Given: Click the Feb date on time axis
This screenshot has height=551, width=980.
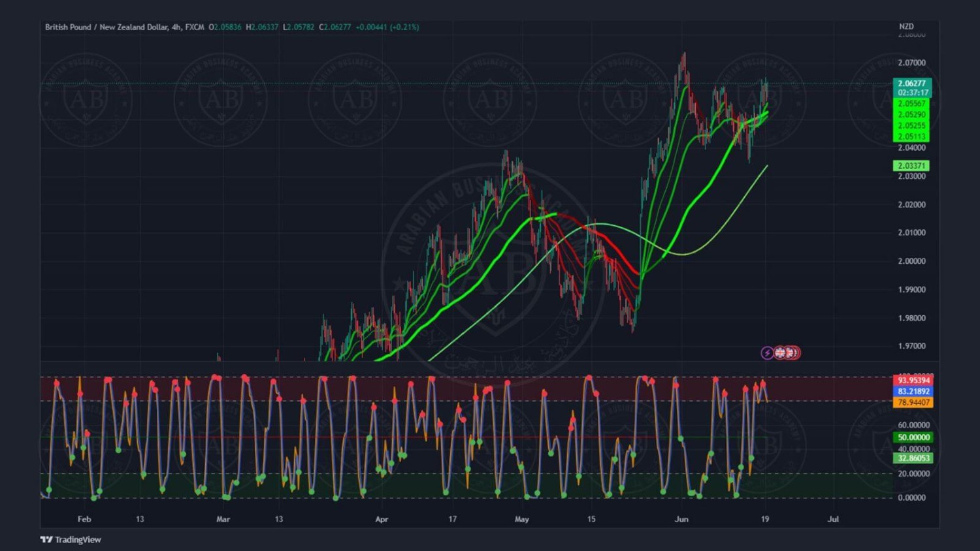Looking at the screenshot, I should (84, 520).
